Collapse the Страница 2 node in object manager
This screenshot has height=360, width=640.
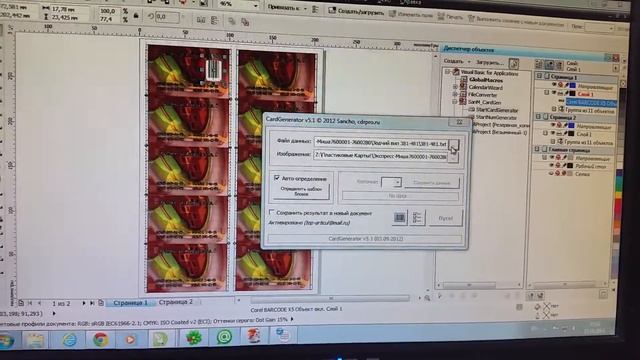tap(538, 117)
